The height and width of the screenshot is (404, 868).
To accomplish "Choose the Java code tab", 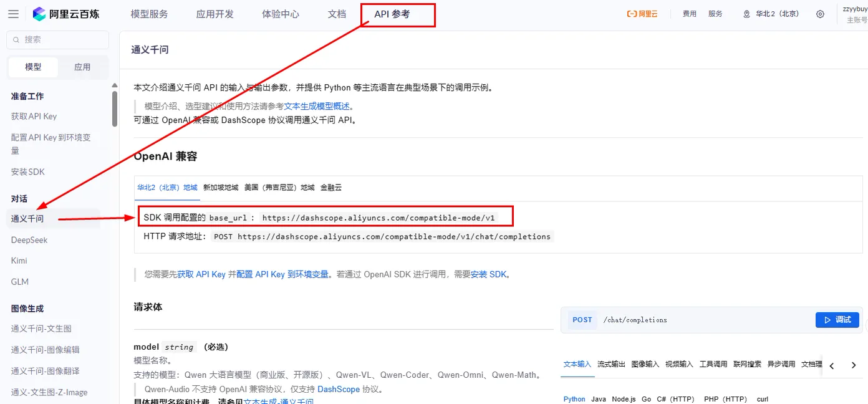I will 599,399.
